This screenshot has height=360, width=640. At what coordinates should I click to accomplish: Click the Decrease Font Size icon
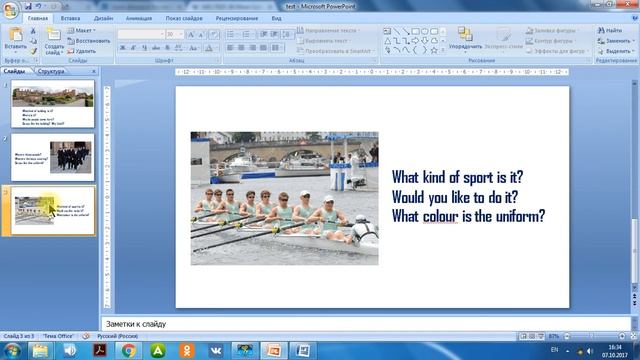201,35
